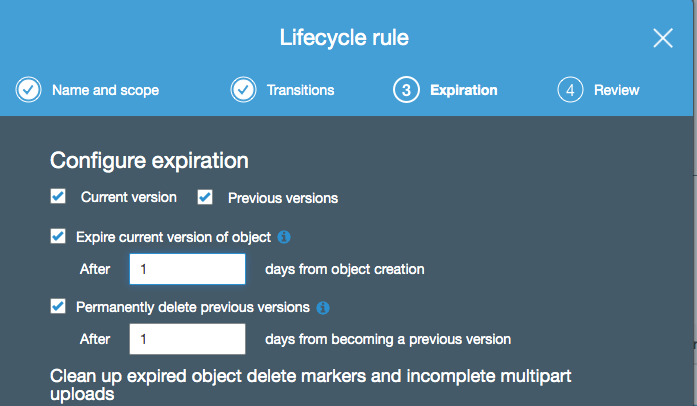Jump to the Review step label
697x406 pixels.
pyautogui.click(x=617, y=90)
